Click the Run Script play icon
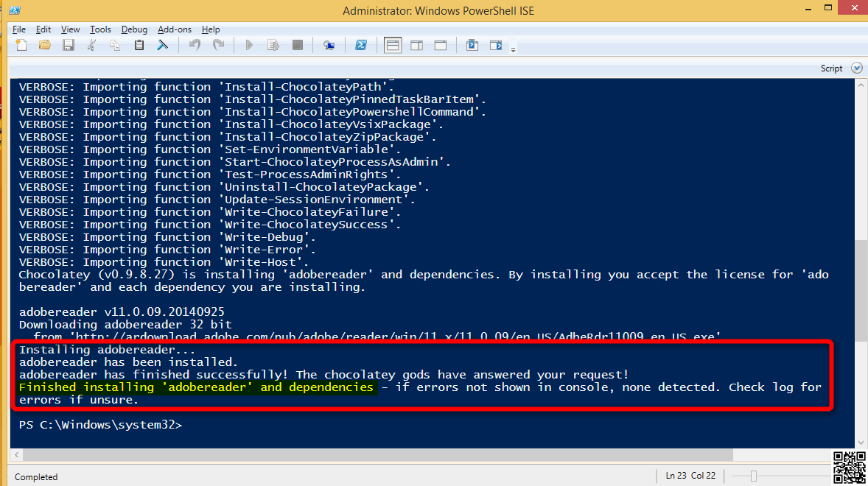 [x=249, y=46]
